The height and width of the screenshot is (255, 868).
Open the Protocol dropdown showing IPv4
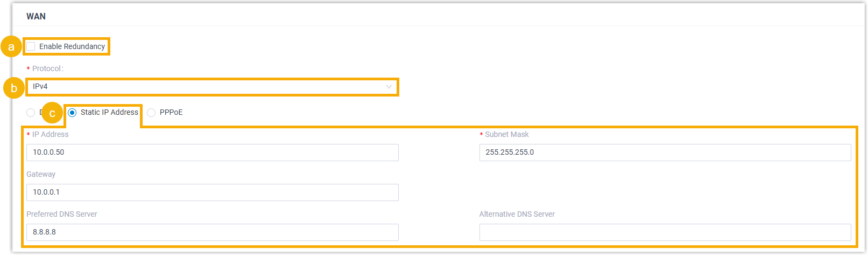pyautogui.click(x=210, y=87)
